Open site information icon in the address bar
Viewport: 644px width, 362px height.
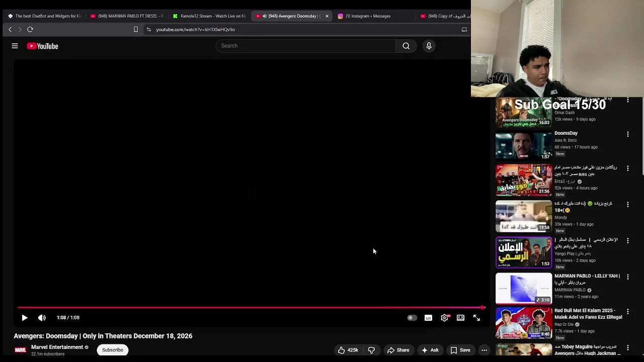click(x=148, y=30)
